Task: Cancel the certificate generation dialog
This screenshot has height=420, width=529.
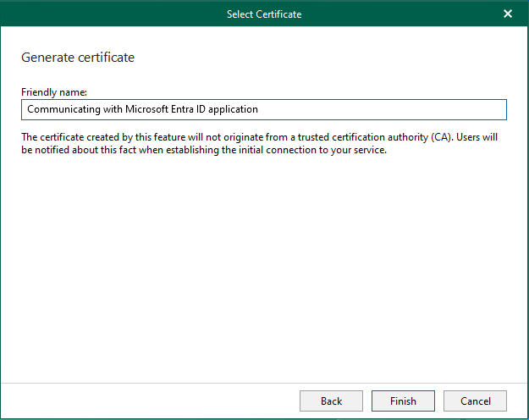Action: 475,401
